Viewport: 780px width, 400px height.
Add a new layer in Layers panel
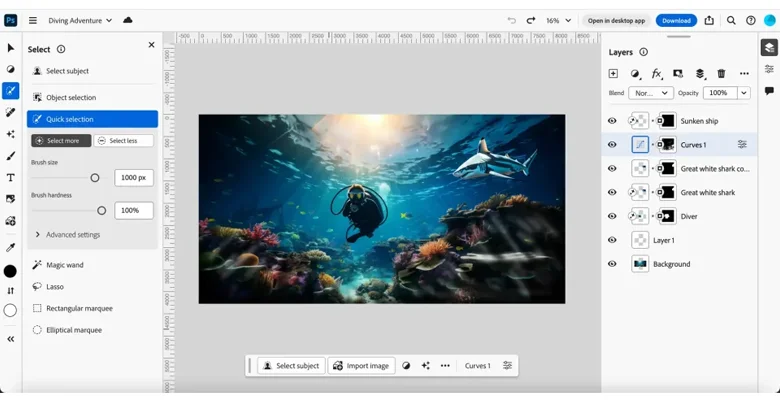(613, 74)
